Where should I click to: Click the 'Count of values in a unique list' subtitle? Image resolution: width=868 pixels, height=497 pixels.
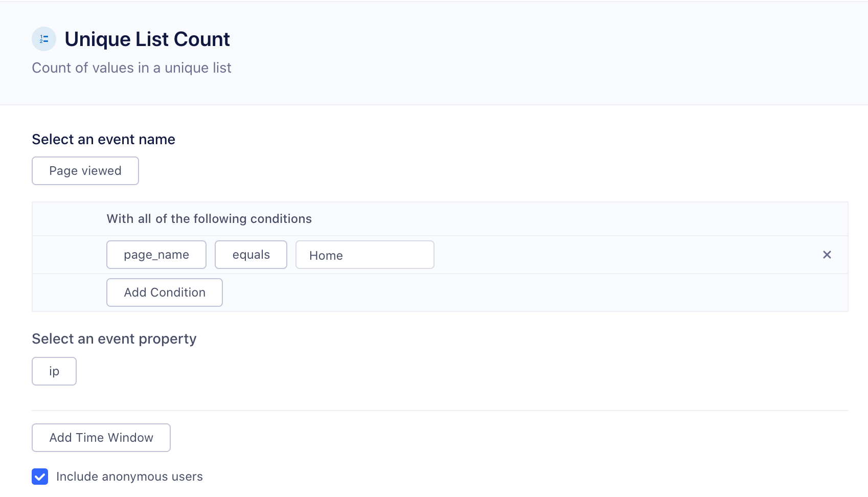click(x=131, y=68)
